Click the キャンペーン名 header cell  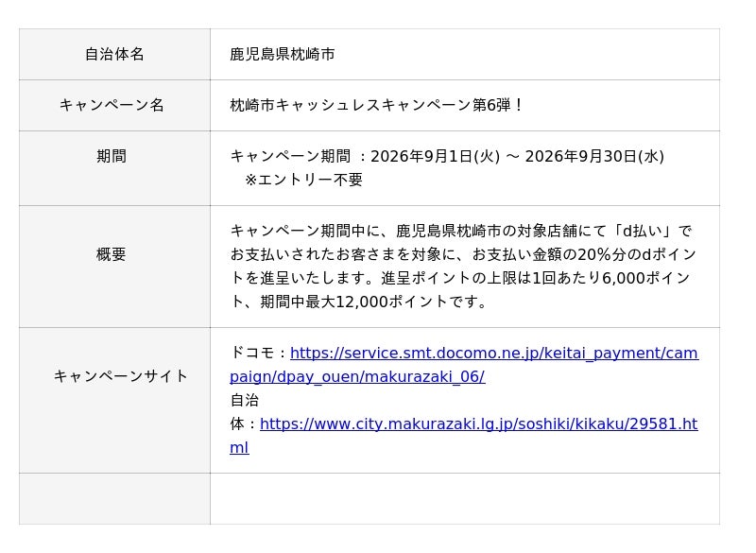click(x=114, y=105)
